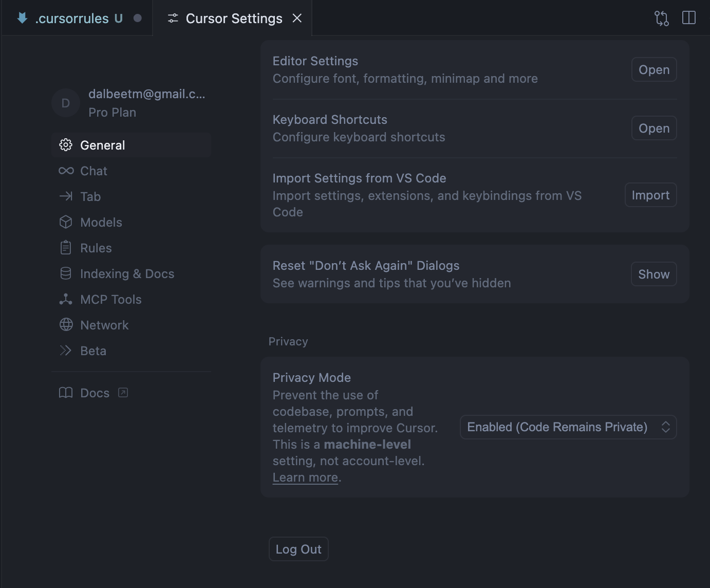Click the Pro Plan label
Viewport: 710px width, 588px height.
pos(112,112)
